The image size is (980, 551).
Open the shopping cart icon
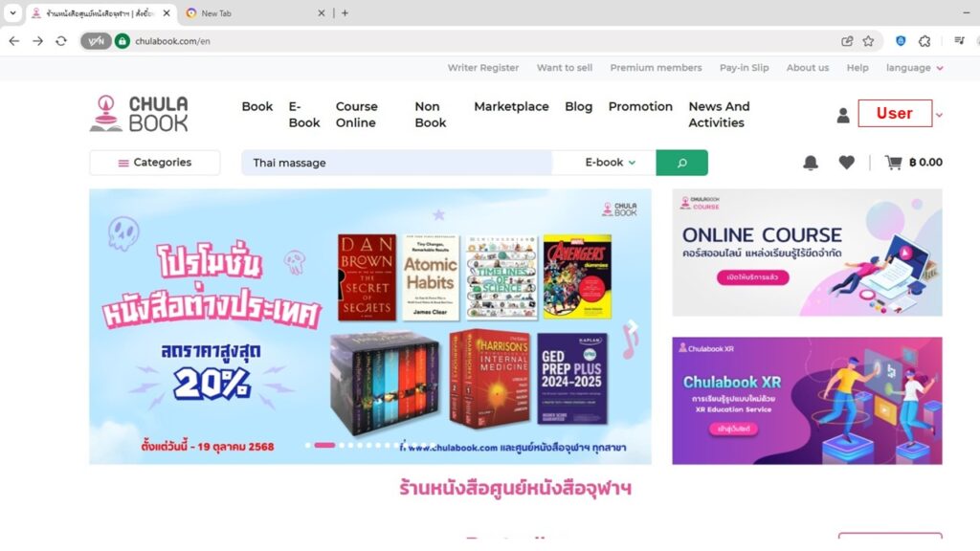pos(893,163)
